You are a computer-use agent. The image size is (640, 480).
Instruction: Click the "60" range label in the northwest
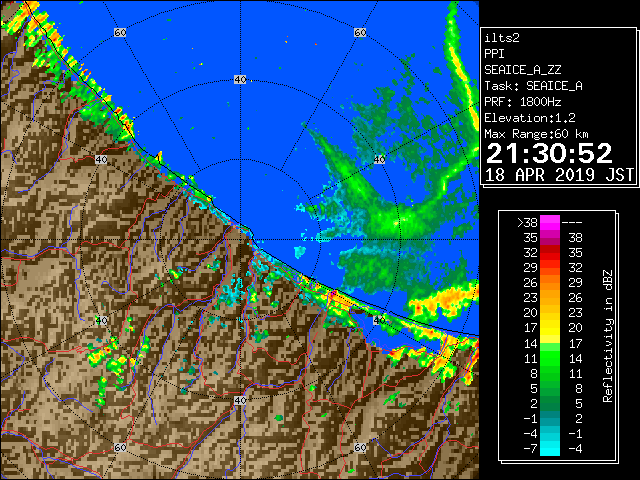tap(120, 32)
